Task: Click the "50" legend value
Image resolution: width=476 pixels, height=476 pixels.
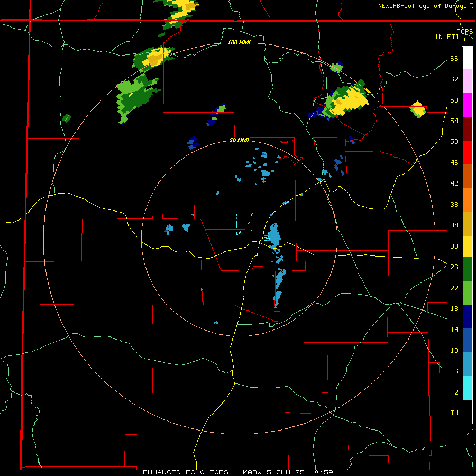Action: (454, 142)
